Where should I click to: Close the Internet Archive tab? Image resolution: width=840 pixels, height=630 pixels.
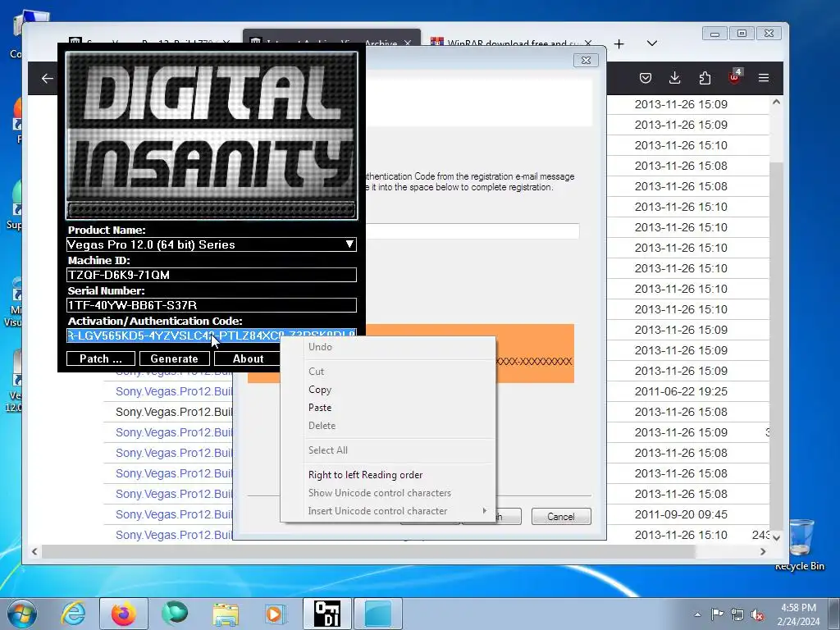point(408,43)
